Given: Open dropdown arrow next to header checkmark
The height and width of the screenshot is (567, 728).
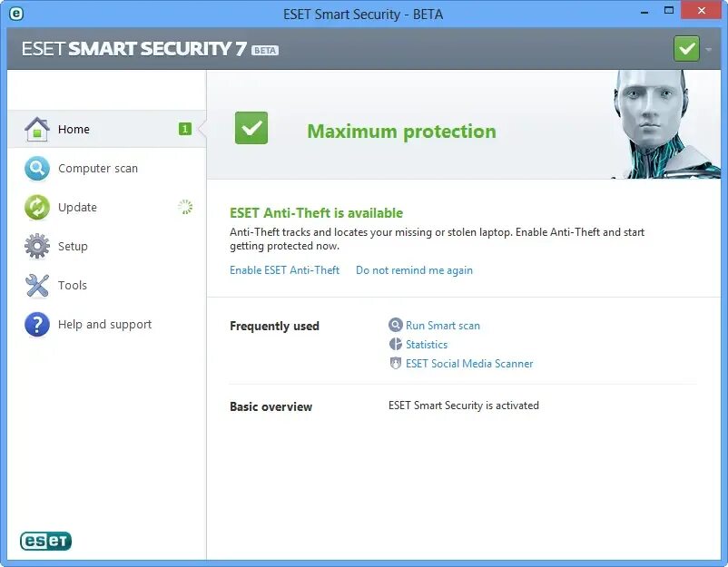Looking at the screenshot, I should [x=708, y=47].
